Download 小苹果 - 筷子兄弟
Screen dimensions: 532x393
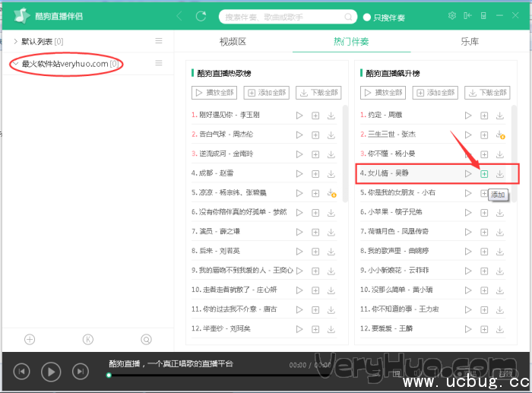pyautogui.click(x=500, y=213)
